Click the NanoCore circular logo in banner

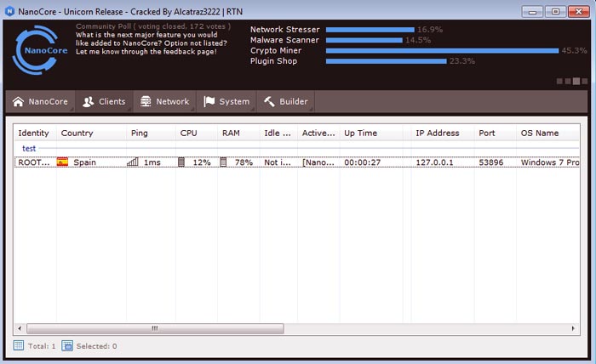coord(38,49)
